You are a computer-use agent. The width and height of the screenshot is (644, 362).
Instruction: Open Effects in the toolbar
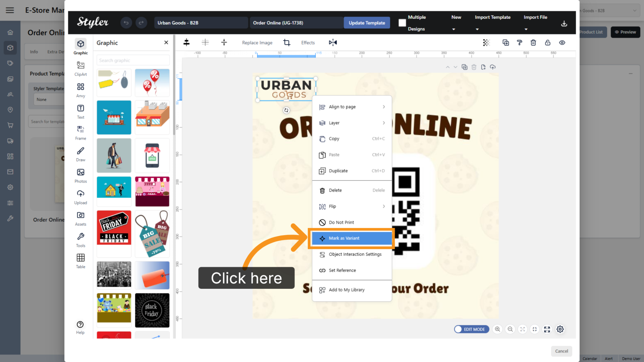[x=308, y=43]
